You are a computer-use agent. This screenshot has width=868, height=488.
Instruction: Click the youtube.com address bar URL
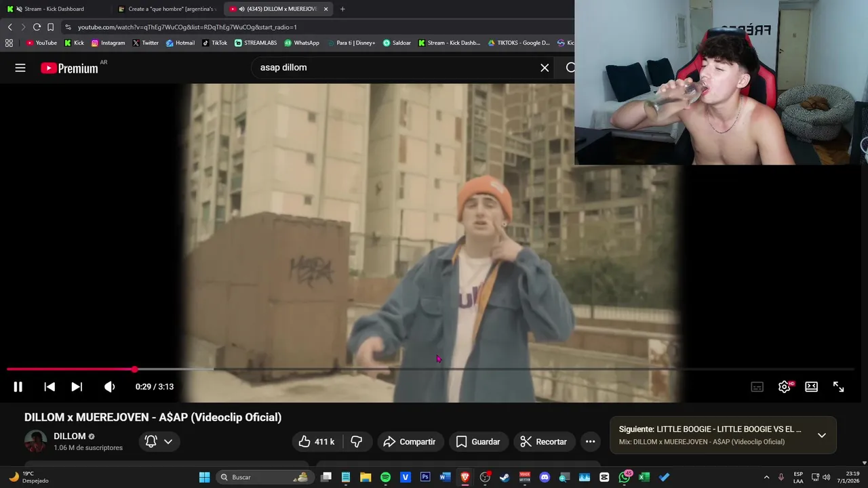click(187, 27)
